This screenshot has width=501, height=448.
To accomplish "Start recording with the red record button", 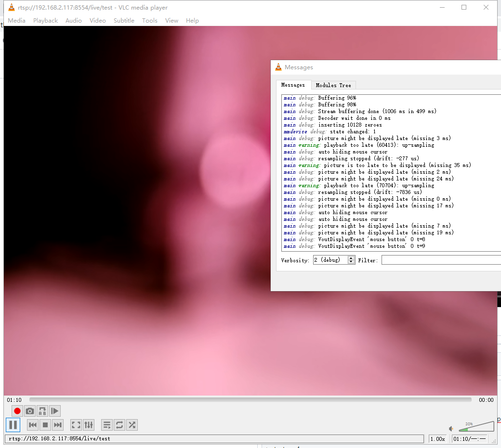I will [x=17, y=411].
